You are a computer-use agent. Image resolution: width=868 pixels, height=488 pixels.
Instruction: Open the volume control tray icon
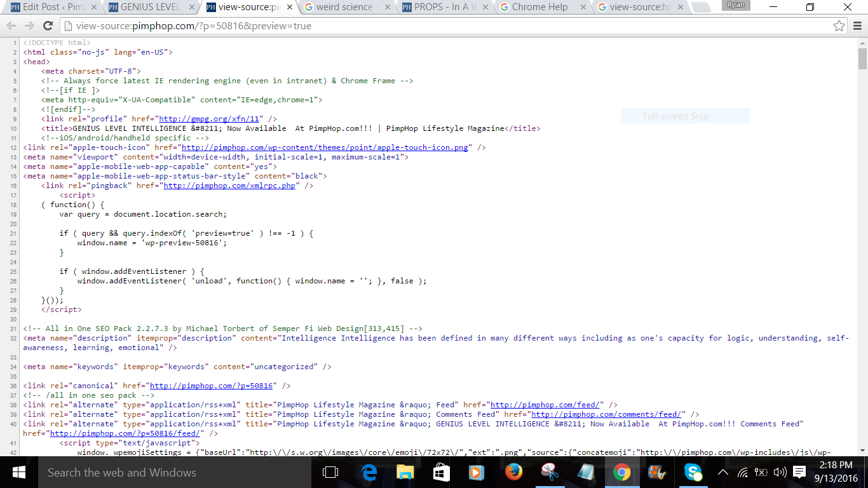coord(780,473)
